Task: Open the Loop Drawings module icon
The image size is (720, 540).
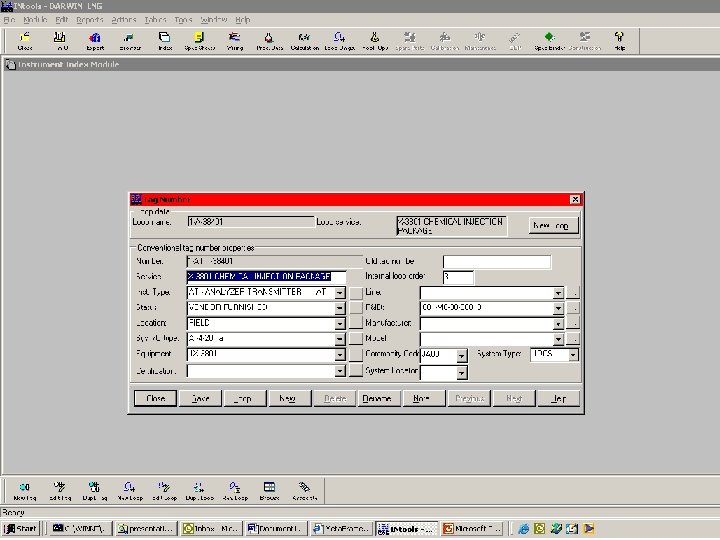Action: click(339, 41)
